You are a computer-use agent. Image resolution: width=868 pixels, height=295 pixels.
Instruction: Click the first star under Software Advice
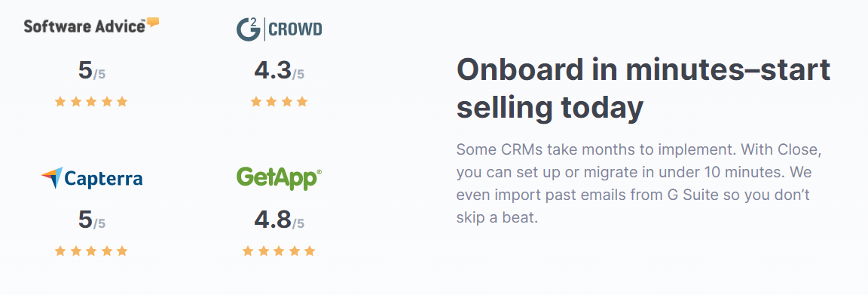60,101
